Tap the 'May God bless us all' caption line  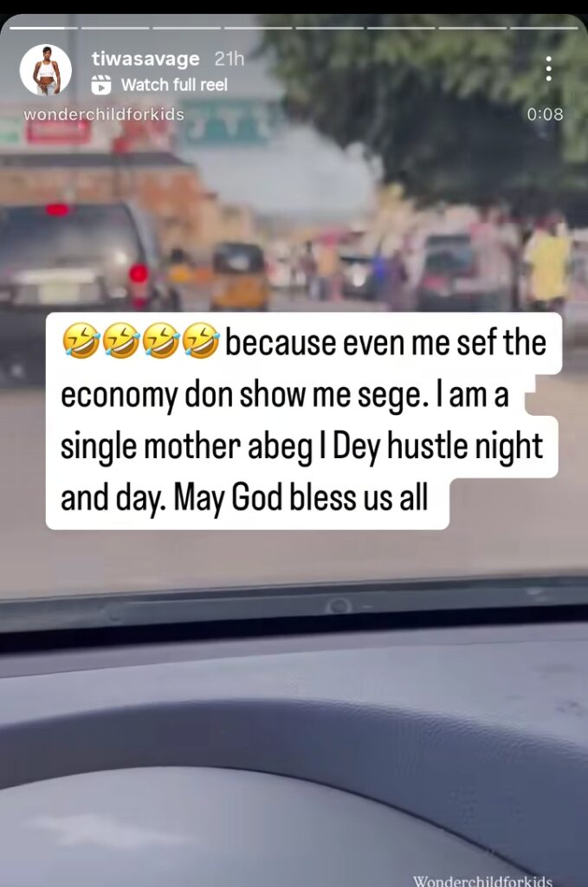tap(302, 498)
